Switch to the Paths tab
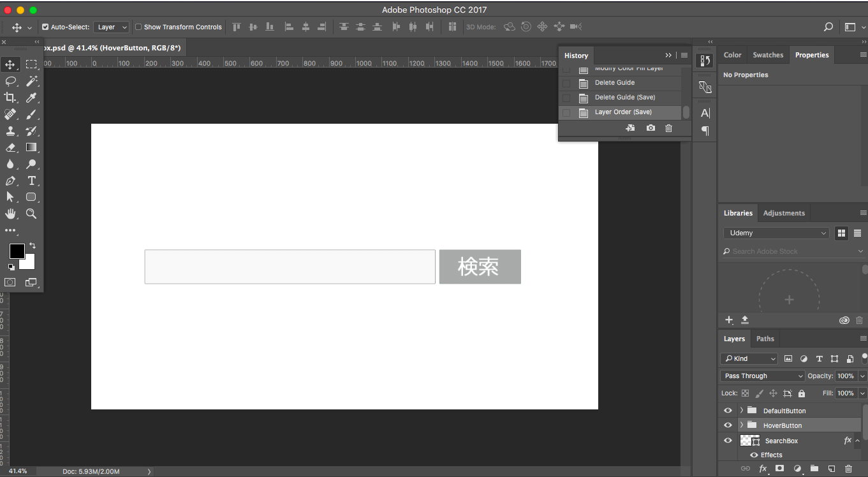868x477 pixels. [765, 339]
